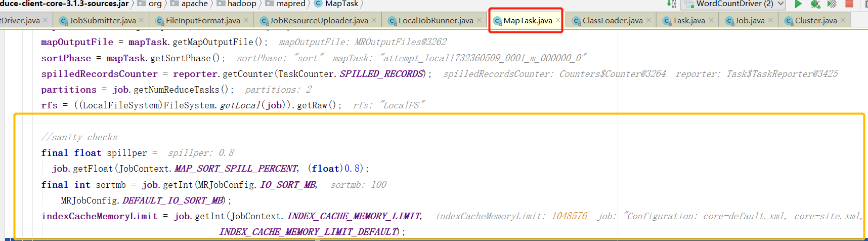
Task: Close the Cluster.java tab
Action: pyautogui.click(x=843, y=20)
